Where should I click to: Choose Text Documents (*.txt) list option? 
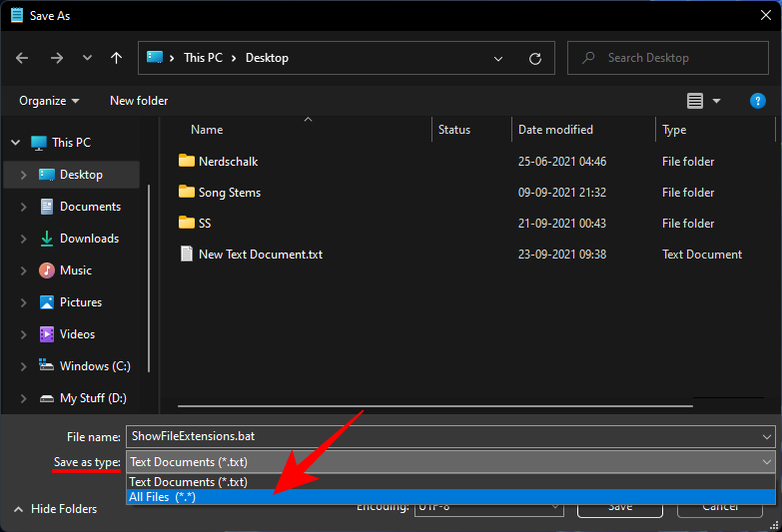click(450, 482)
